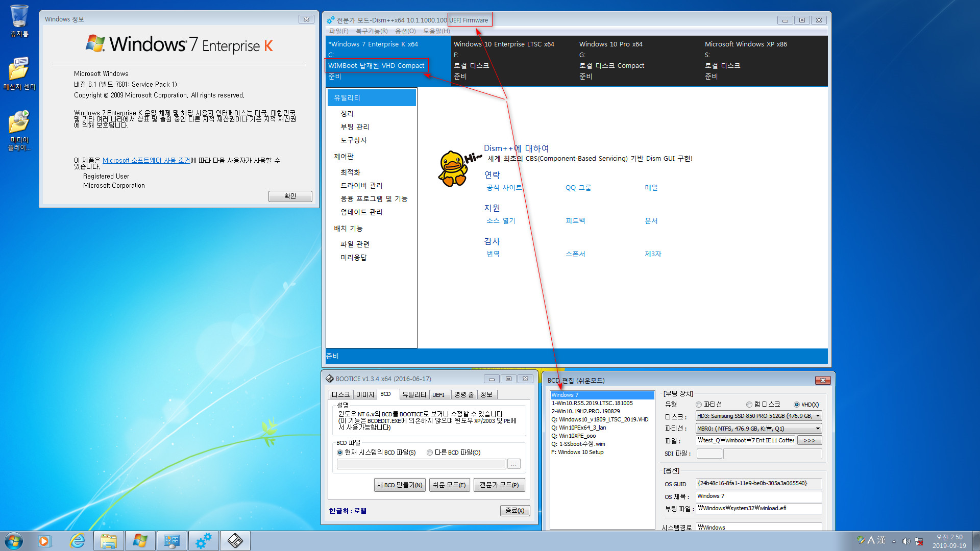Click the Dism++ gear title icon
This screenshot has height=551, width=980.
(x=331, y=20)
